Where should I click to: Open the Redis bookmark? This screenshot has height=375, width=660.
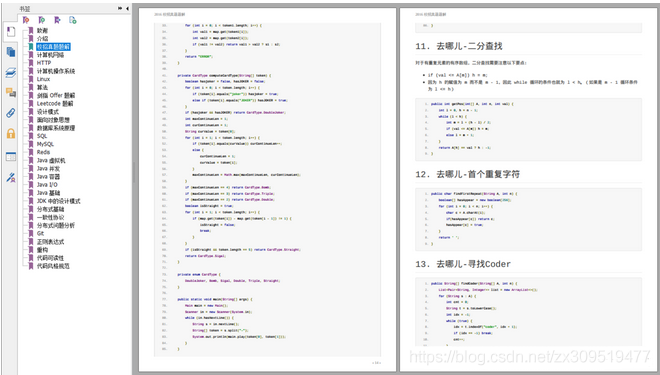point(43,152)
